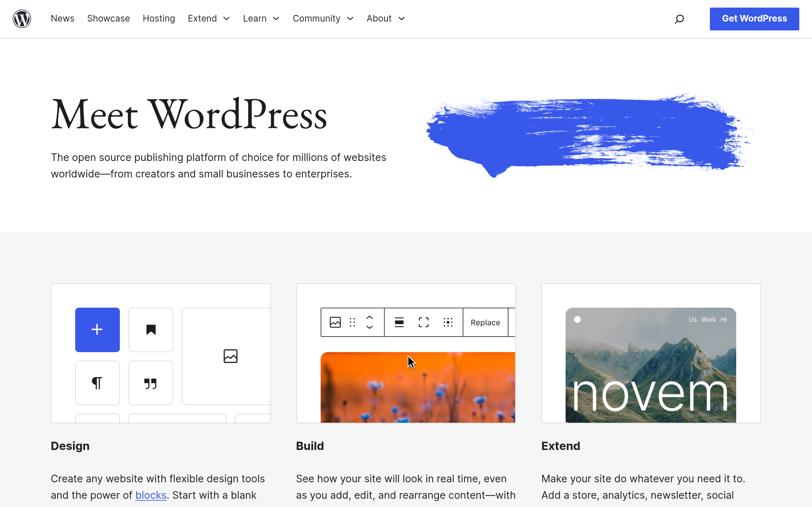Image resolution: width=812 pixels, height=507 pixels.
Task: Grab the drag handle icon in the toolbar
Action: 352,322
